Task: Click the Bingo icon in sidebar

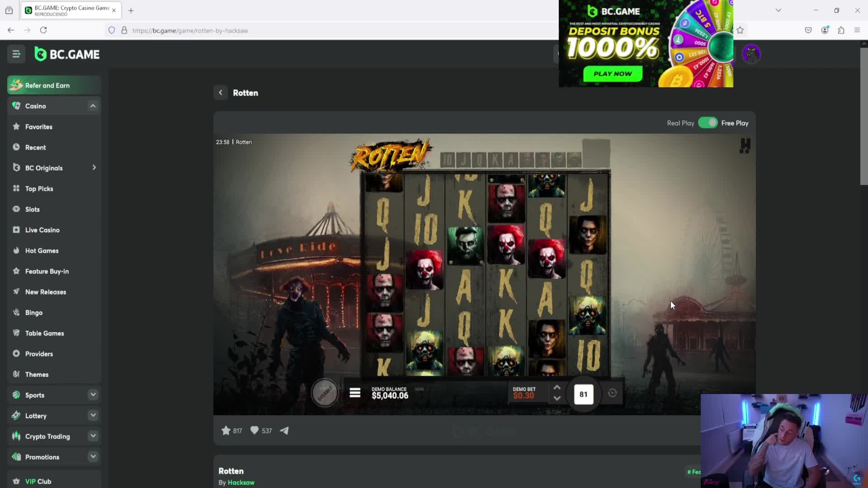Action: point(16,312)
